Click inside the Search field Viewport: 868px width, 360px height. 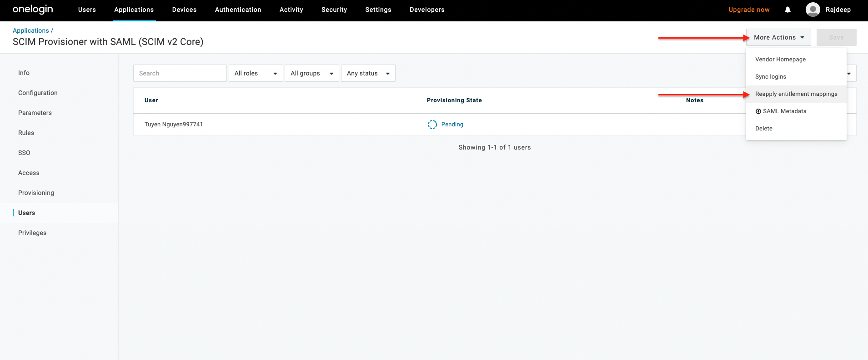coord(180,73)
